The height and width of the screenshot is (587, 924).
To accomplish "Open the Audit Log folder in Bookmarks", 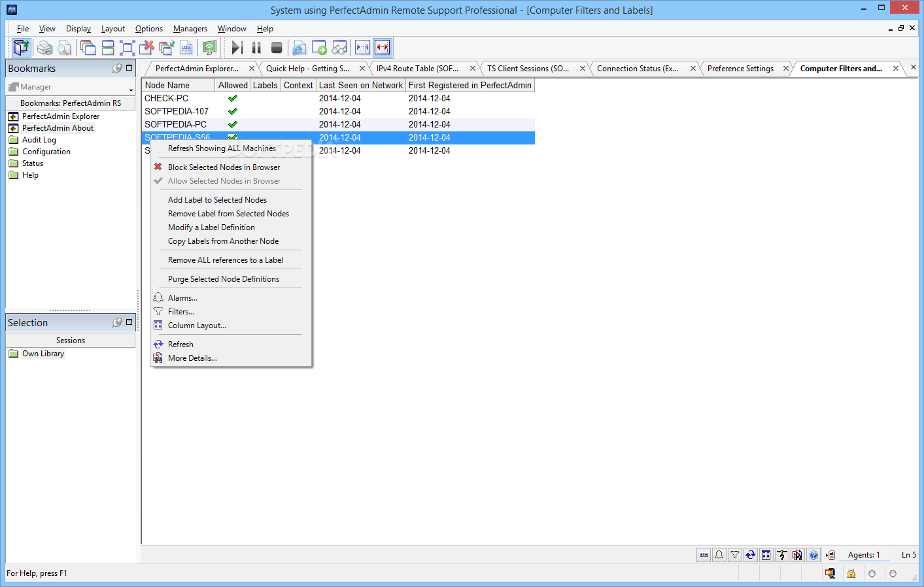I will 39,140.
